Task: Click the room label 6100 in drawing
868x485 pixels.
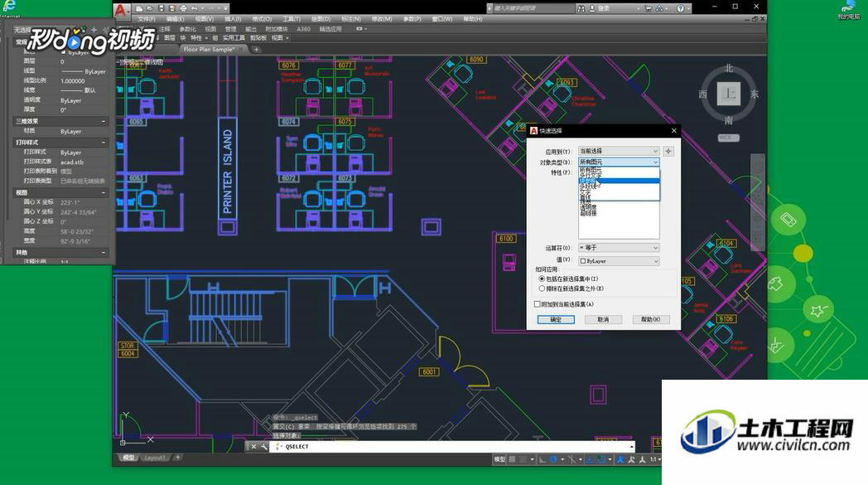Action: tap(506, 239)
